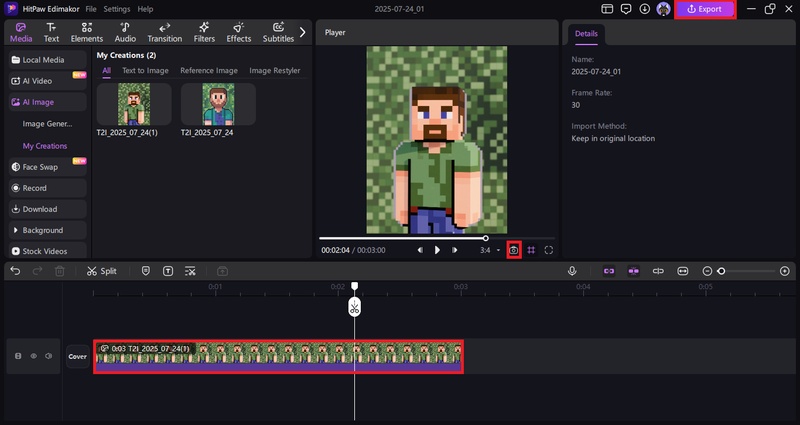This screenshot has height=425, width=800.
Task: Select thumbnail T2I_2025_07_24
Action: point(218,105)
